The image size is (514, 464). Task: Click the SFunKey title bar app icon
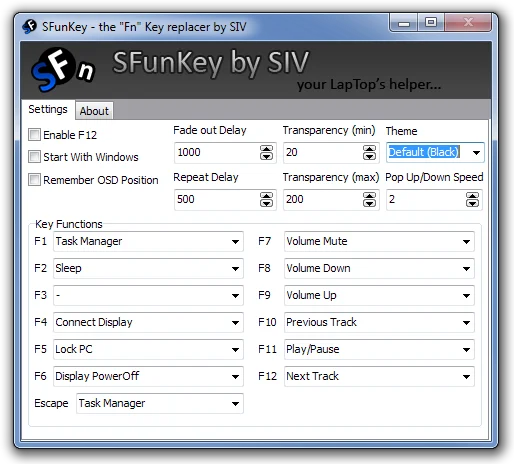tap(29, 27)
